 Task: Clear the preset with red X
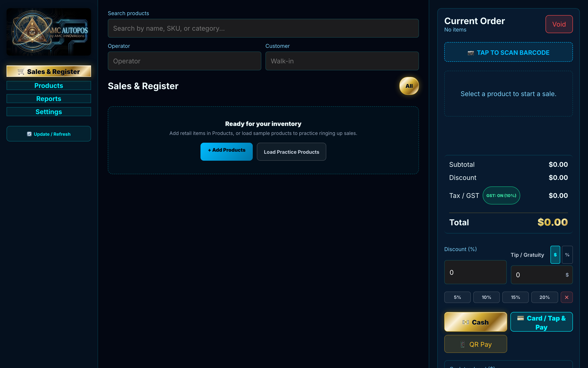click(567, 297)
